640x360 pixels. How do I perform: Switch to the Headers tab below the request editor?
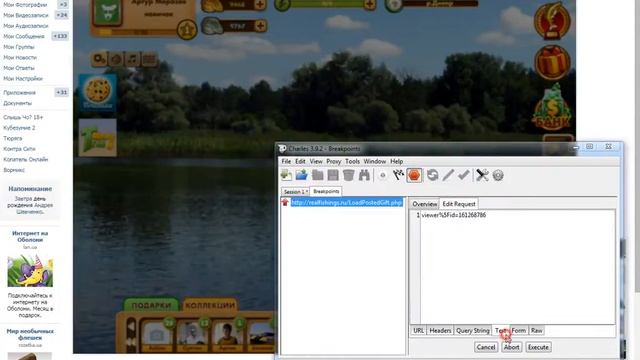[440, 330]
